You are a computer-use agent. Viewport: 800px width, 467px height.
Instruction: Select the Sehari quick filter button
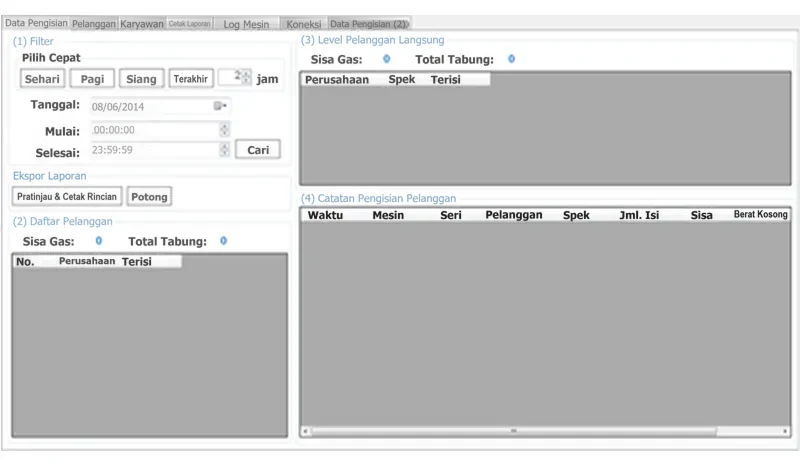point(42,79)
